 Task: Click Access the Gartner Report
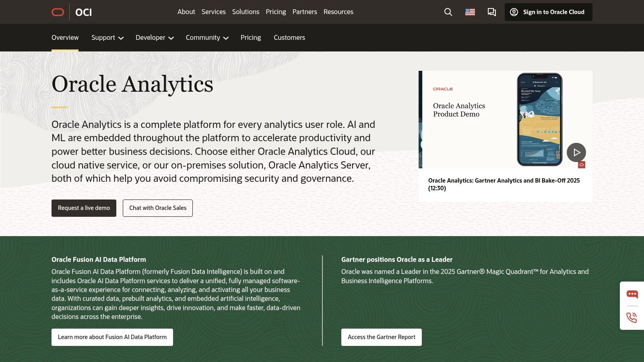381,337
